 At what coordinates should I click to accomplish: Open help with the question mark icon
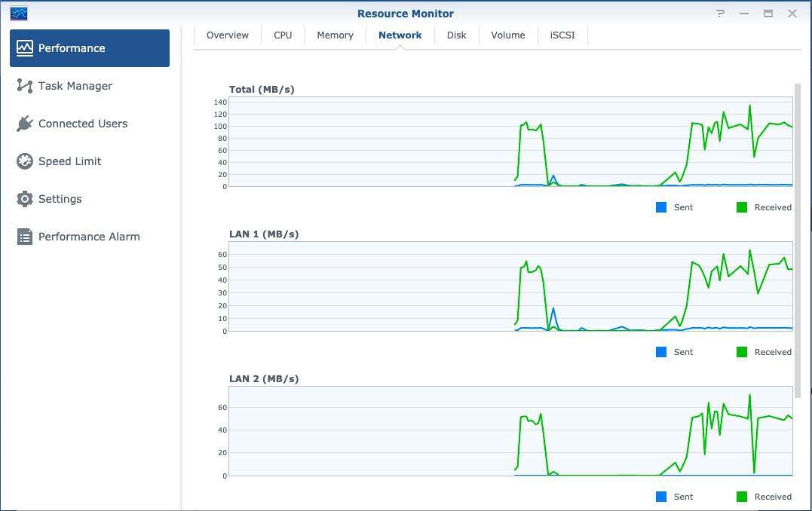click(720, 14)
